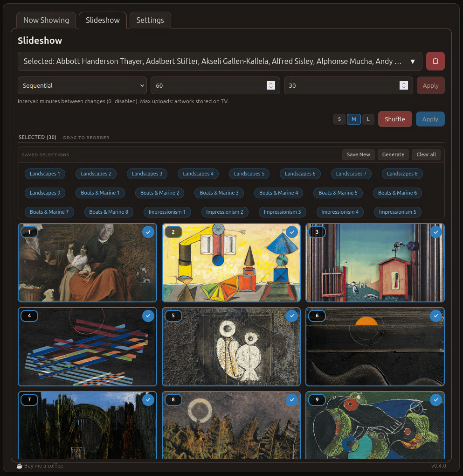
Task: Toggle the checkmark on artwork 4
Action: click(x=148, y=316)
